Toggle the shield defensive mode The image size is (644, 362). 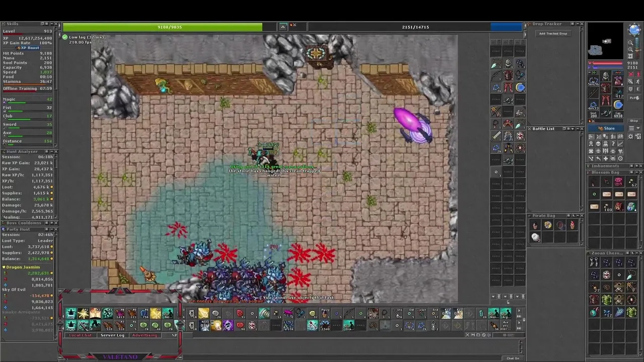click(x=630, y=89)
